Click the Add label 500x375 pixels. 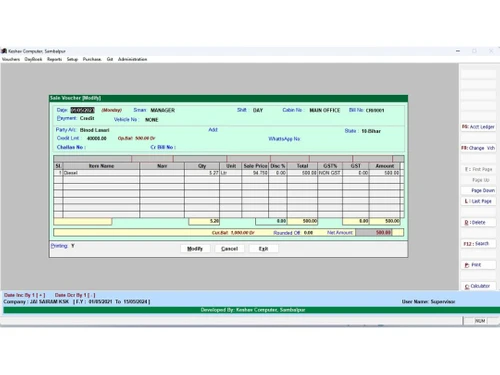213,130
